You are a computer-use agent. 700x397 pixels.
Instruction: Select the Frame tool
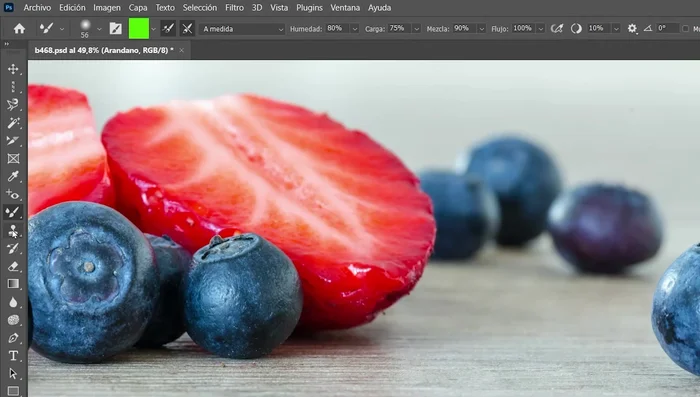tap(13, 159)
